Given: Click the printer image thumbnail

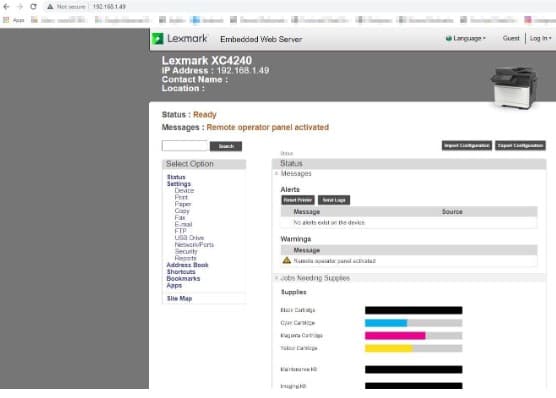Looking at the screenshot, I should pyautogui.click(x=514, y=88).
